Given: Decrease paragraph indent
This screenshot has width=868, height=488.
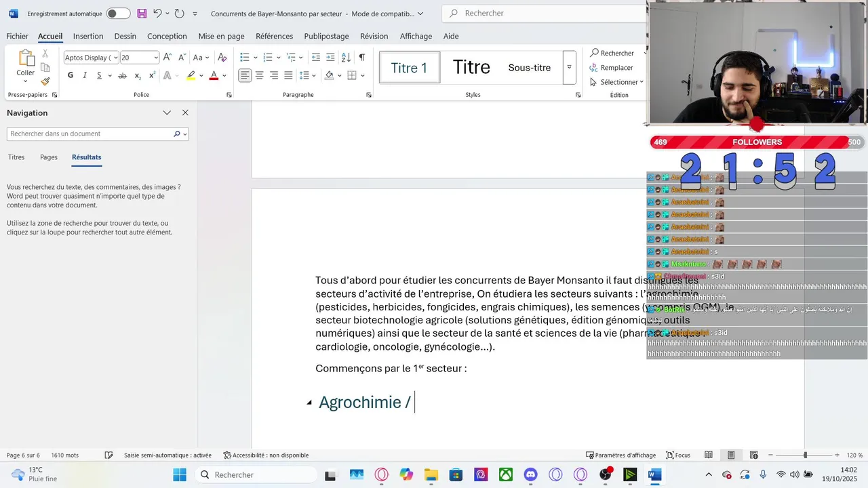Looking at the screenshot, I should [316, 58].
